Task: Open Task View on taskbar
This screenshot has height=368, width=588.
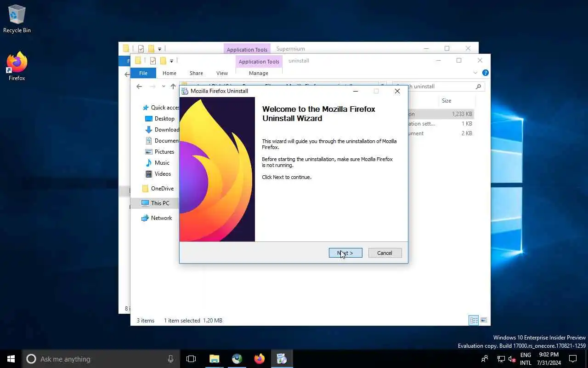Action: [191, 359]
